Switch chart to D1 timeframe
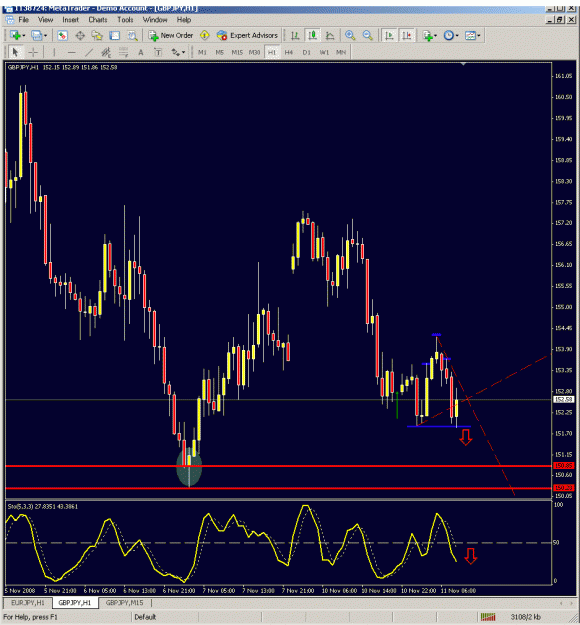 point(307,52)
